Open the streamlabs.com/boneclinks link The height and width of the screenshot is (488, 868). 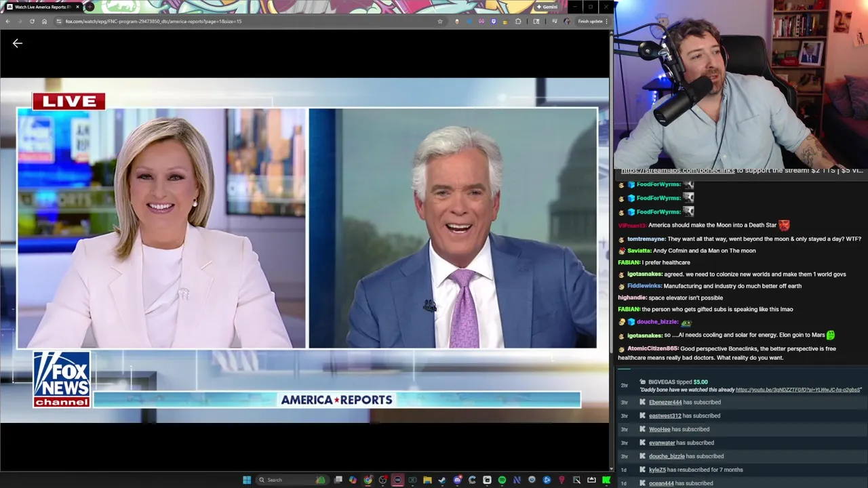tap(677, 170)
